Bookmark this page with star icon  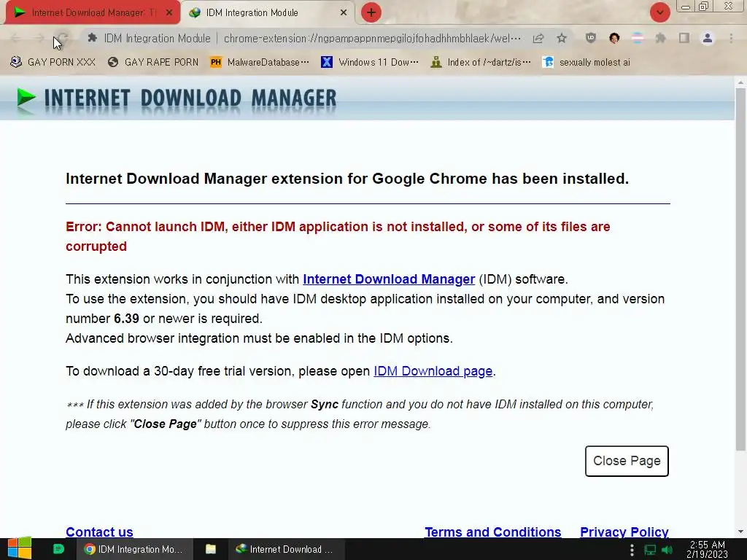pos(562,38)
